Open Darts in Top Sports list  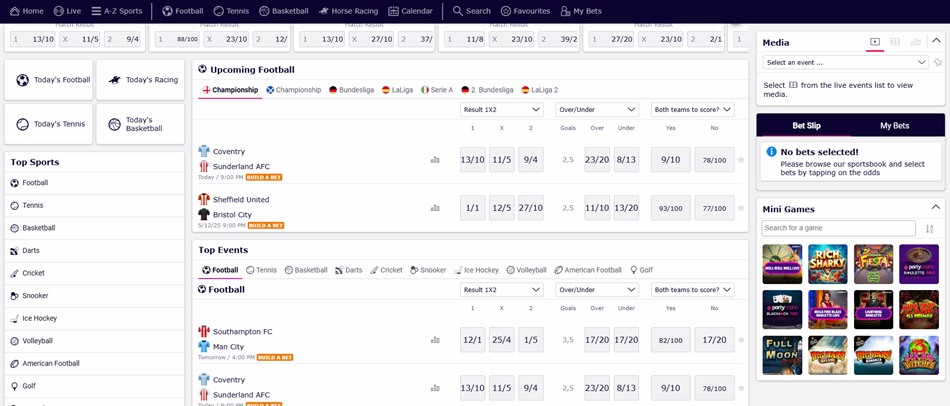click(x=31, y=250)
